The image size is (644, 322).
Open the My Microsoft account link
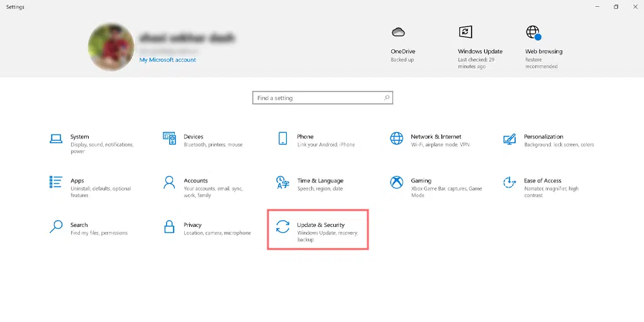(167, 60)
